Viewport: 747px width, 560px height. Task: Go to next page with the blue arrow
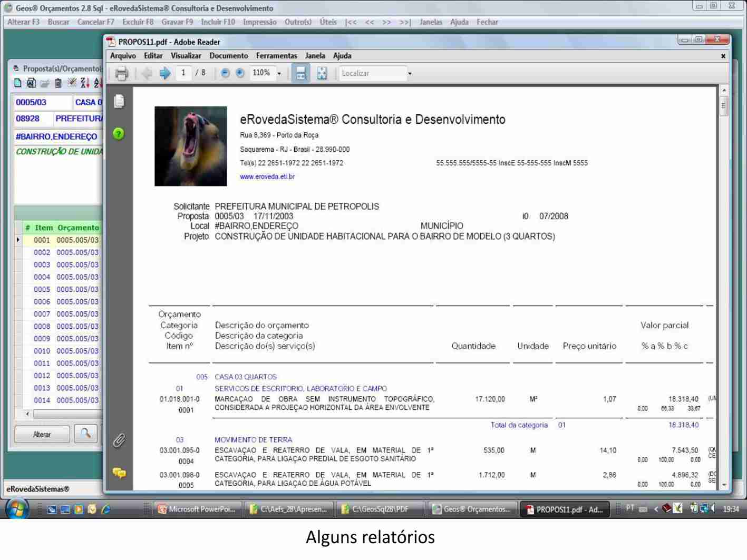point(165,73)
